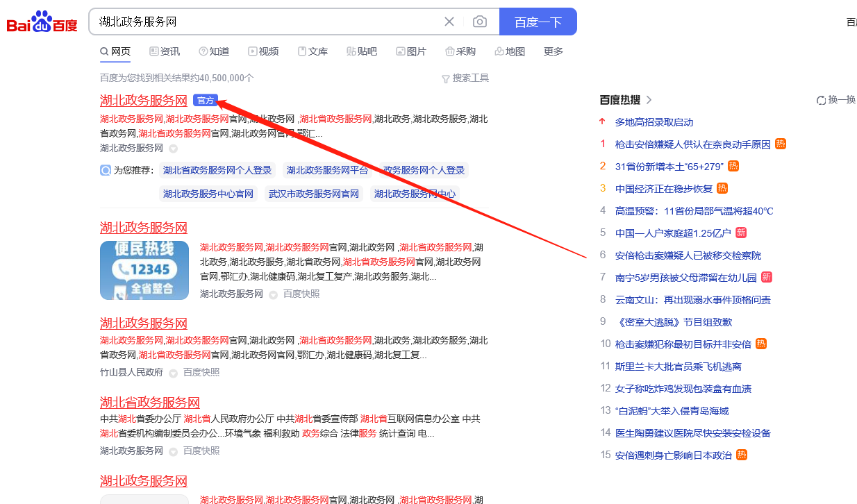Click the Baidu logo

tap(42, 22)
